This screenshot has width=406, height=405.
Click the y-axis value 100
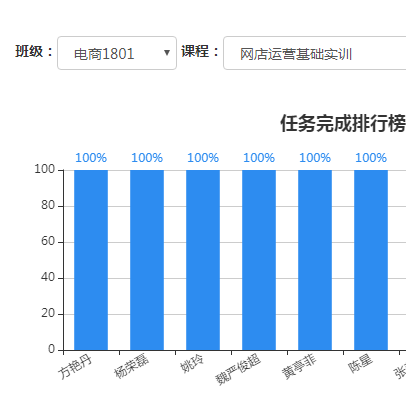click(45, 169)
